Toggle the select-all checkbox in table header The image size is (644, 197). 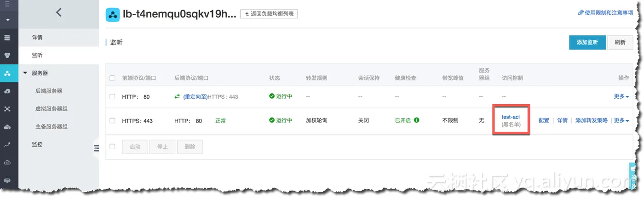[113, 78]
